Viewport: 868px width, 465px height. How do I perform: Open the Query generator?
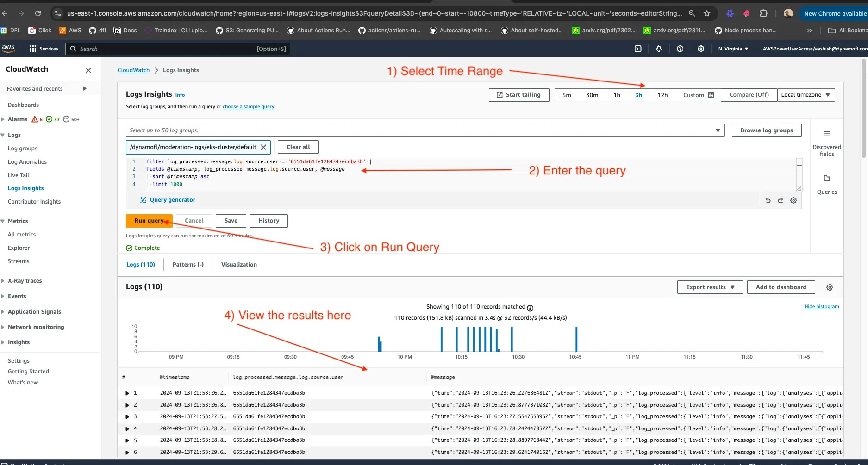tap(168, 200)
